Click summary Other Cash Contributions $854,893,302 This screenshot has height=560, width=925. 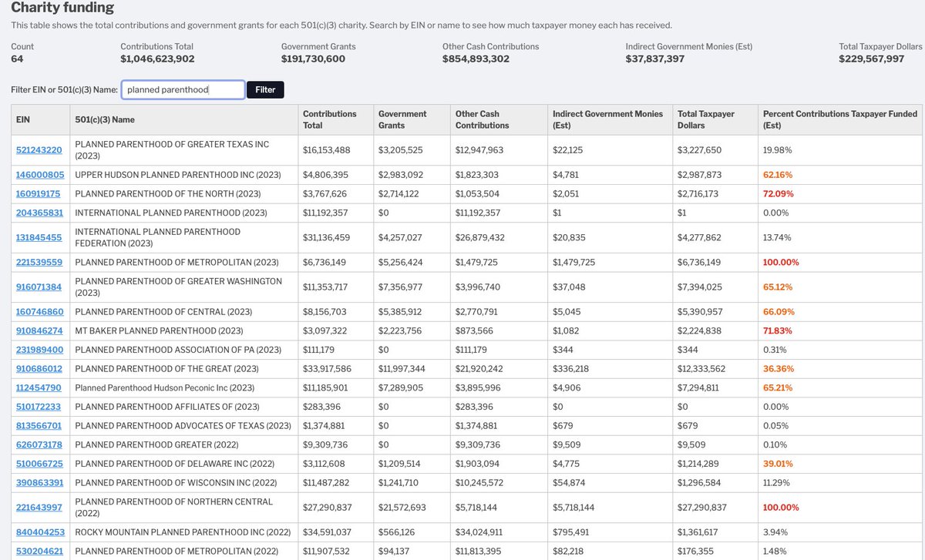[x=476, y=59]
